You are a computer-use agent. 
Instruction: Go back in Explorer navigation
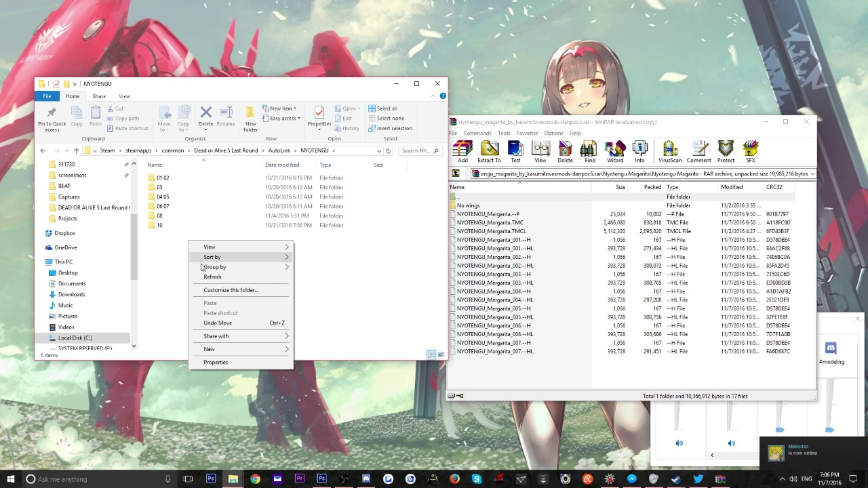coord(43,150)
